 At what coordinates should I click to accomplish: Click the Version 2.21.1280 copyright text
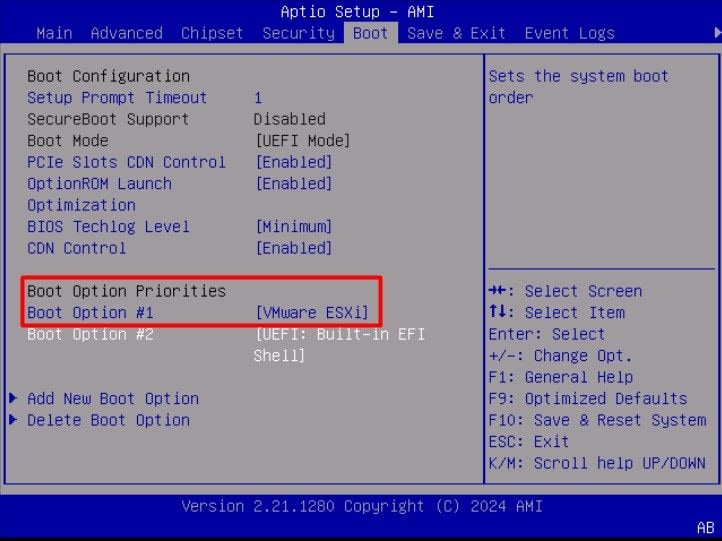[362, 506]
